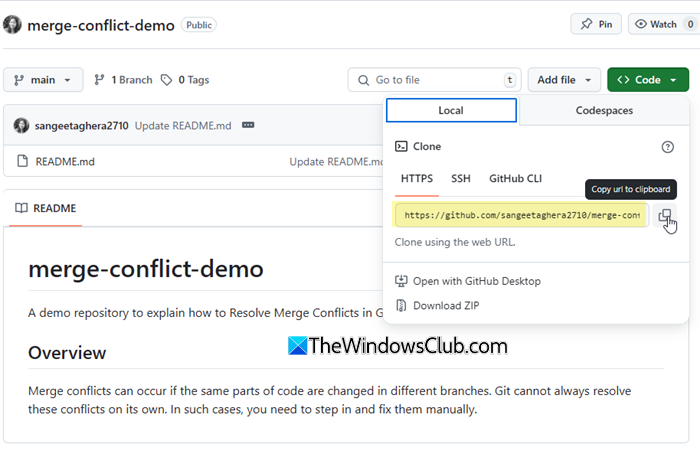Click the README.md row commit message link
This screenshot has height=457, width=700.
click(336, 162)
